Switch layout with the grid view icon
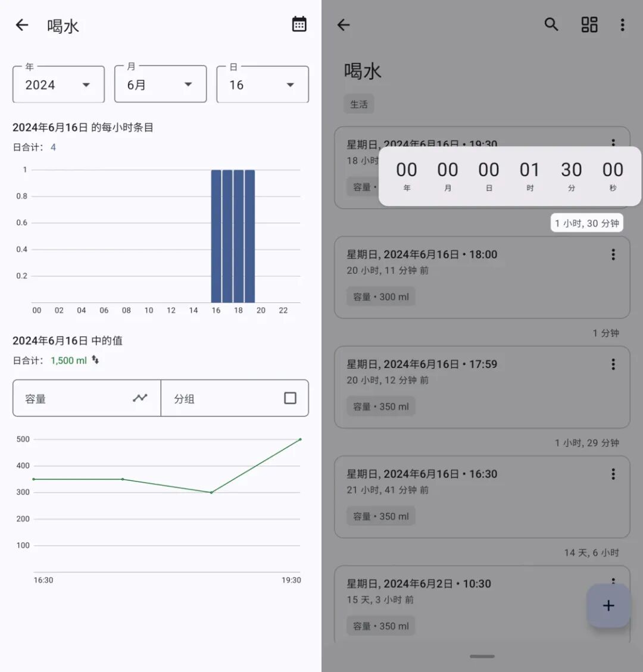The width and height of the screenshot is (643, 672). coord(589,24)
